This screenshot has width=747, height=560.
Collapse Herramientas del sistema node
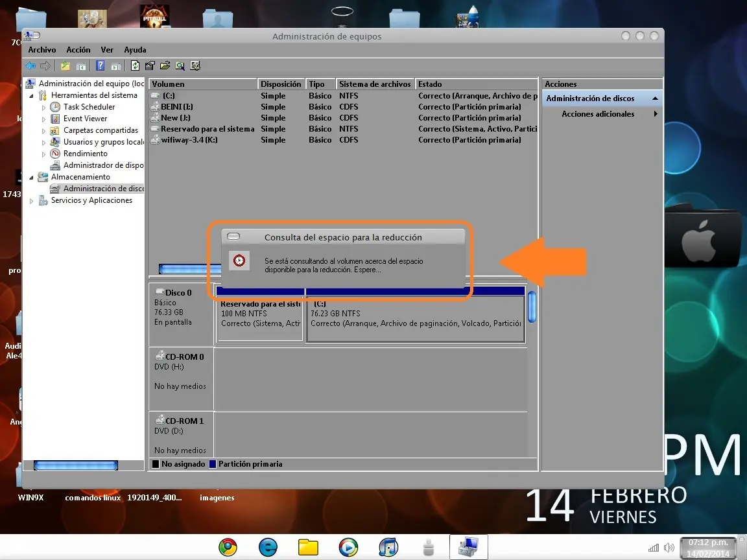31,96
